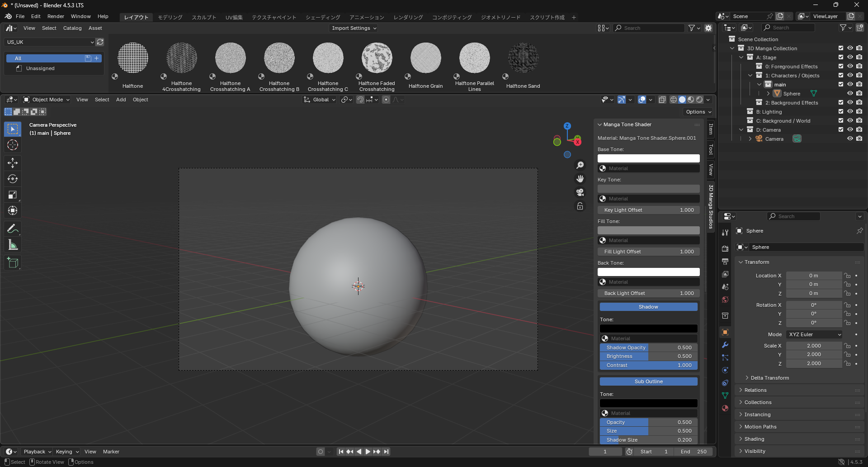Open the XYZ Euler rotation mode dropdown

pyautogui.click(x=814, y=334)
